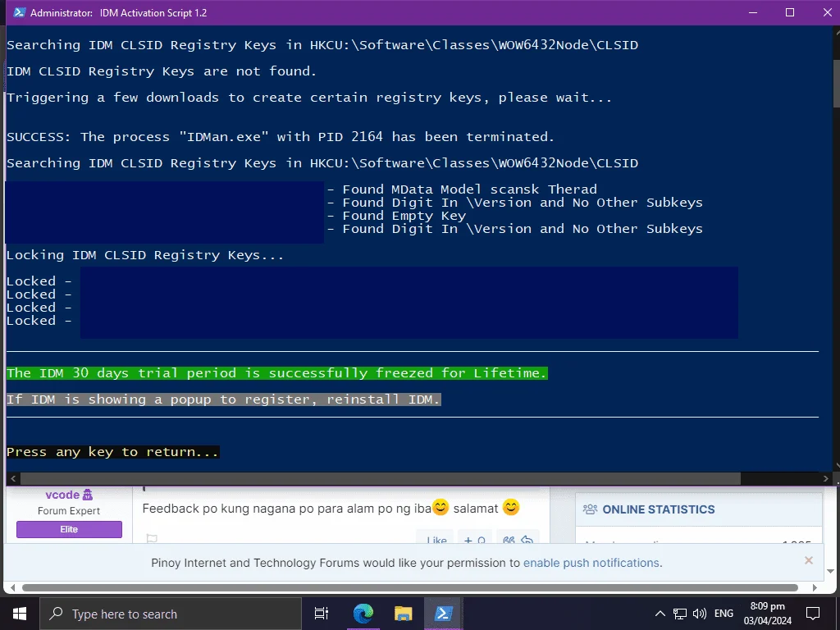Click 'IDM CLSID Registry Keys are not found.' line
Viewport: 840px width, 630px height.
pyautogui.click(x=162, y=71)
